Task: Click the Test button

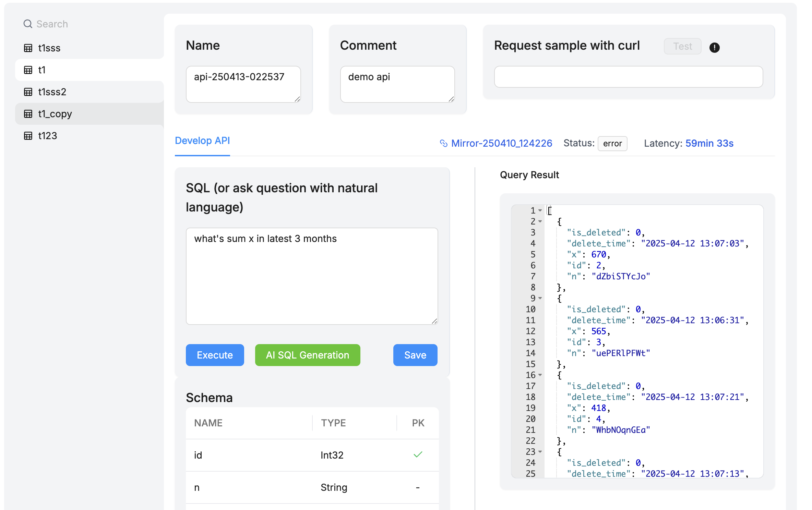Action: (x=682, y=46)
